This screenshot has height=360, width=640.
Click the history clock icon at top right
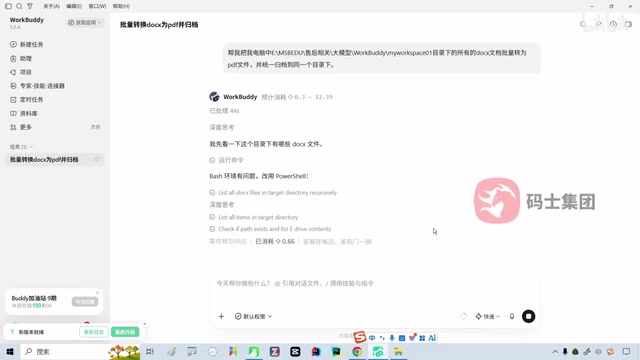click(613, 24)
